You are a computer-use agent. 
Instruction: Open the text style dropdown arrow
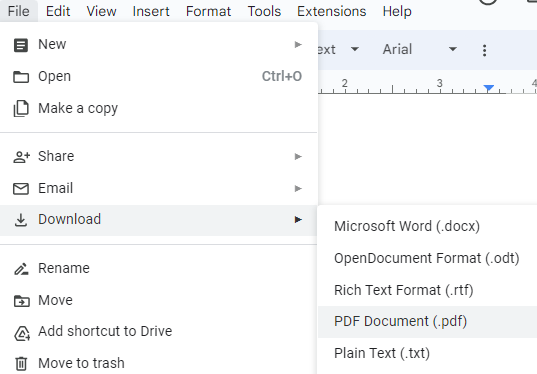355,49
